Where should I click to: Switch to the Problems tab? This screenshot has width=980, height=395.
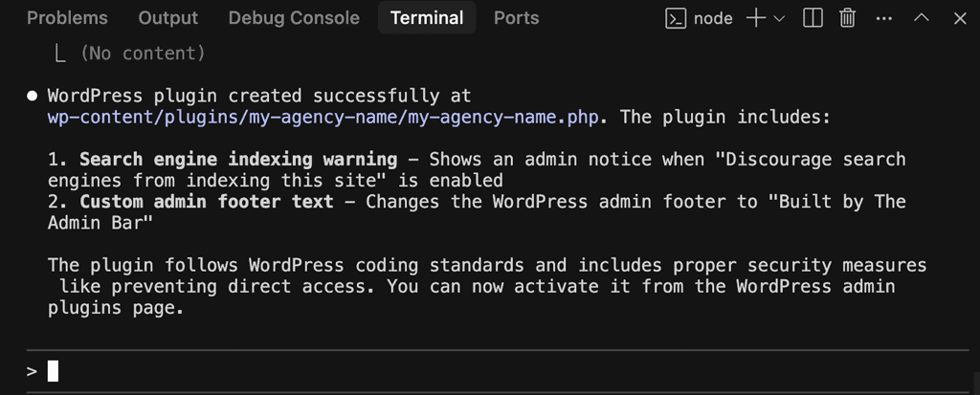[x=68, y=18]
